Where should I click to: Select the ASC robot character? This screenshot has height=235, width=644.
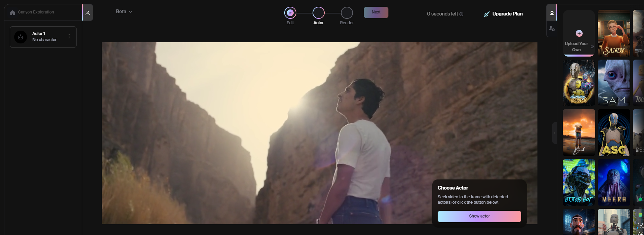tap(614, 133)
